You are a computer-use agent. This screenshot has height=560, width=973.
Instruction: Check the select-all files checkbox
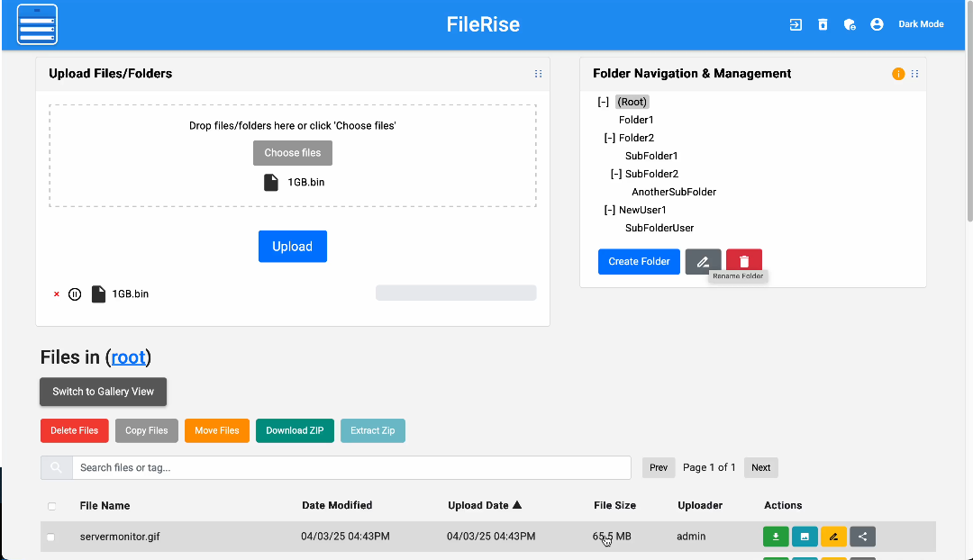[51, 506]
